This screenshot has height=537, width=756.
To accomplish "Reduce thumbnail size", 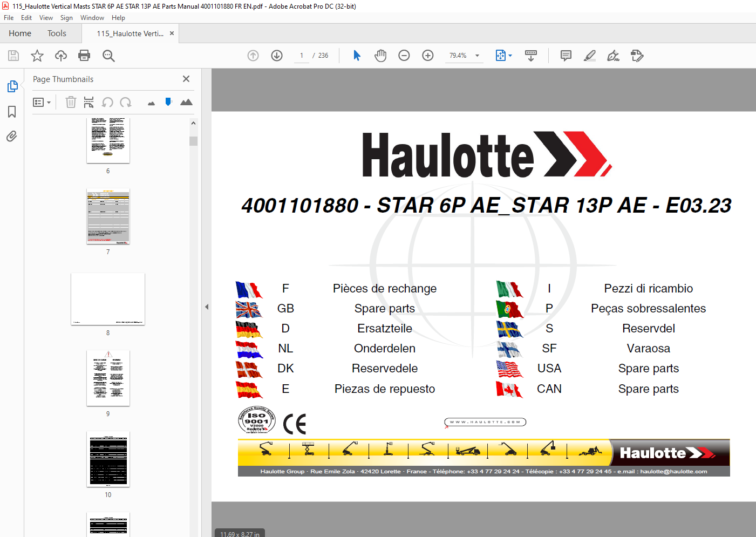I will pos(151,103).
